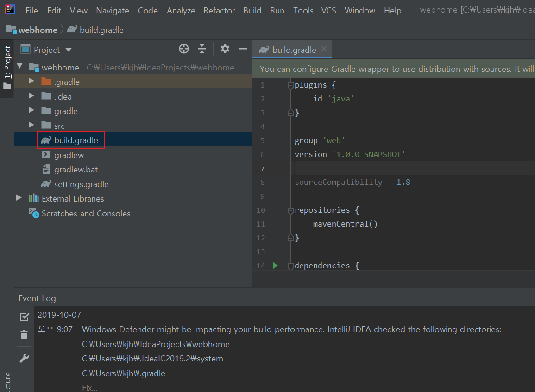Open Project panel settings gear
Viewport: 535px width, 392px height.
[225, 49]
